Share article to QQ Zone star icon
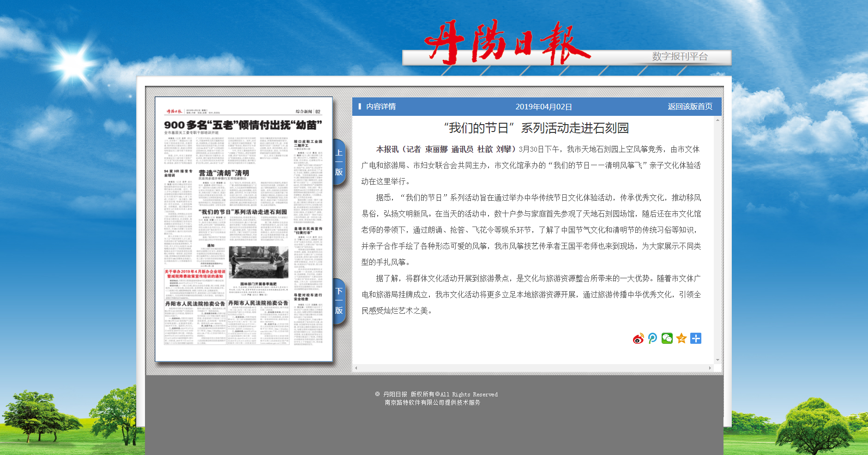Image resolution: width=868 pixels, height=455 pixels. (x=681, y=339)
